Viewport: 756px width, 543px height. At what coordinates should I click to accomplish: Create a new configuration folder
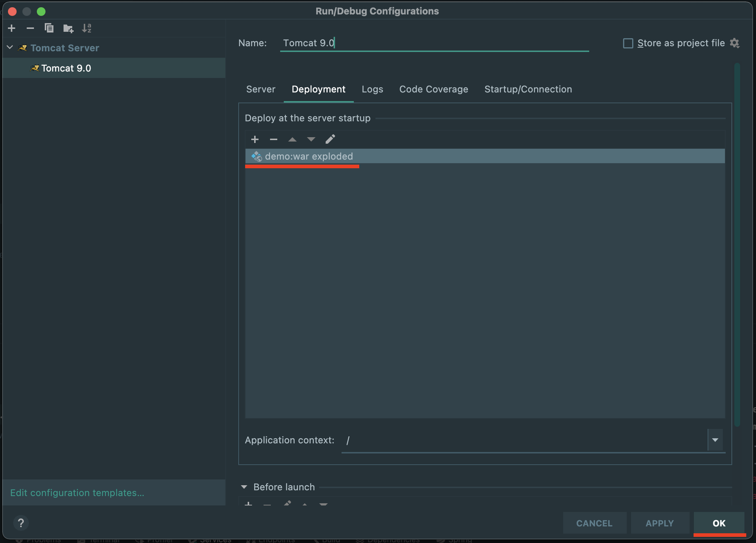tap(68, 28)
